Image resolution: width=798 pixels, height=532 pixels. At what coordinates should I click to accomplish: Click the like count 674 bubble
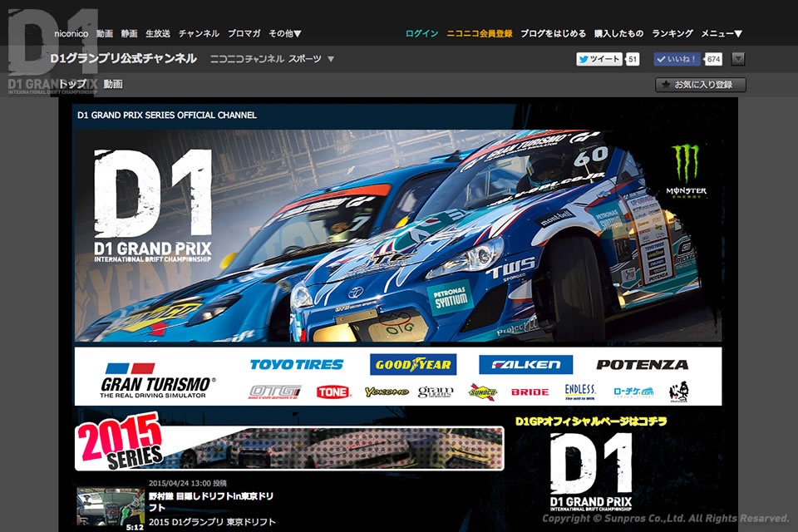tap(713, 59)
